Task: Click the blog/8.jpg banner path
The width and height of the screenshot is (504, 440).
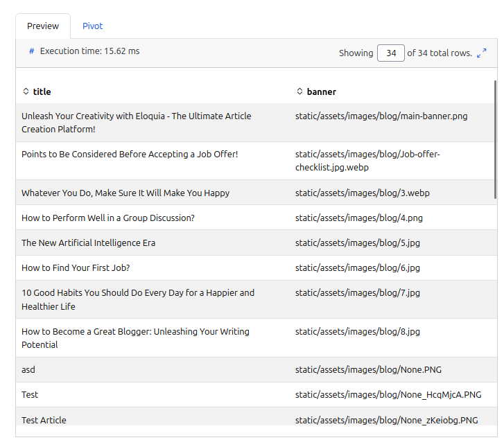Action: tap(358, 331)
